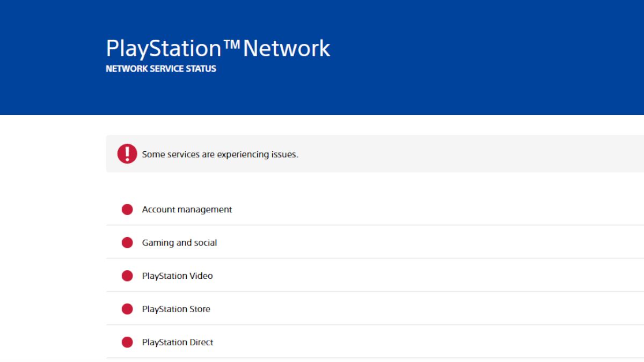644x362 pixels.
Task: Click the PlayStation Store red status dot
Action: (x=127, y=309)
